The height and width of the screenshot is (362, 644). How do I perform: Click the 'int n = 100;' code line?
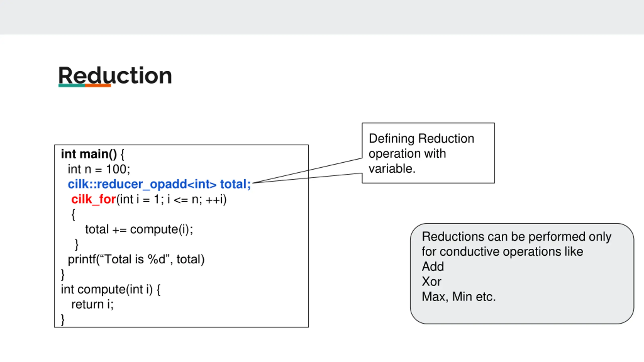[99, 169]
